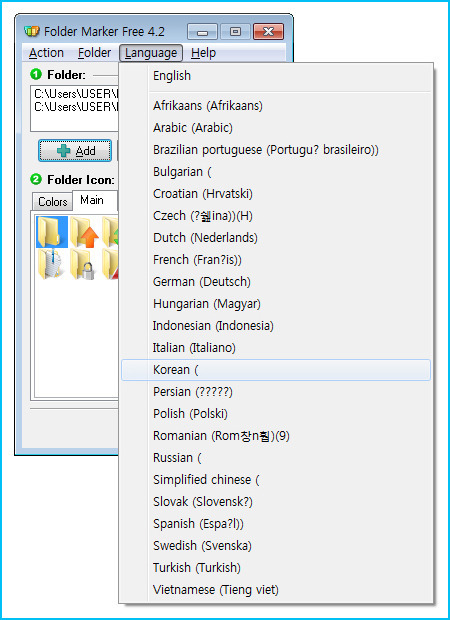Close the Folder Marker window
The image size is (450, 620).
pyautogui.click(x=268, y=32)
